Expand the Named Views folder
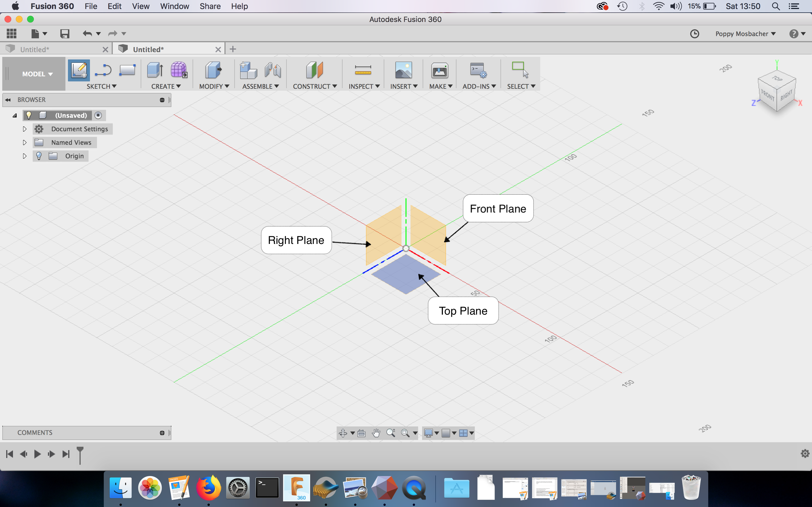Screen dimensions: 812x507 click(25, 142)
